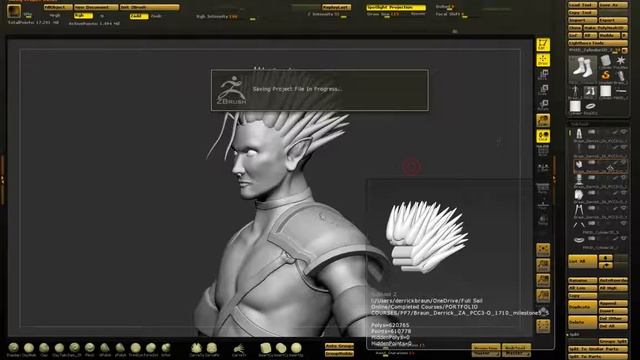640x360 pixels.
Task: Click the All Low button
Action: click(x=582, y=288)
